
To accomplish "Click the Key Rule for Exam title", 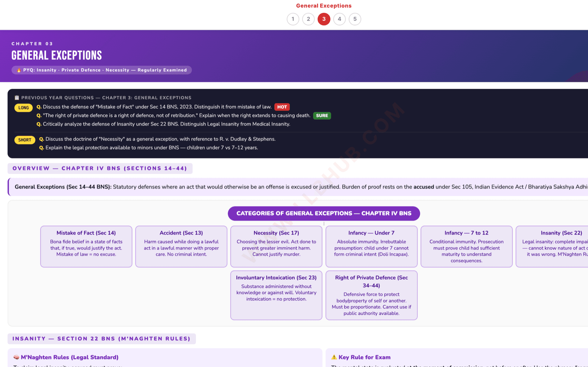I will pos(365,357).
